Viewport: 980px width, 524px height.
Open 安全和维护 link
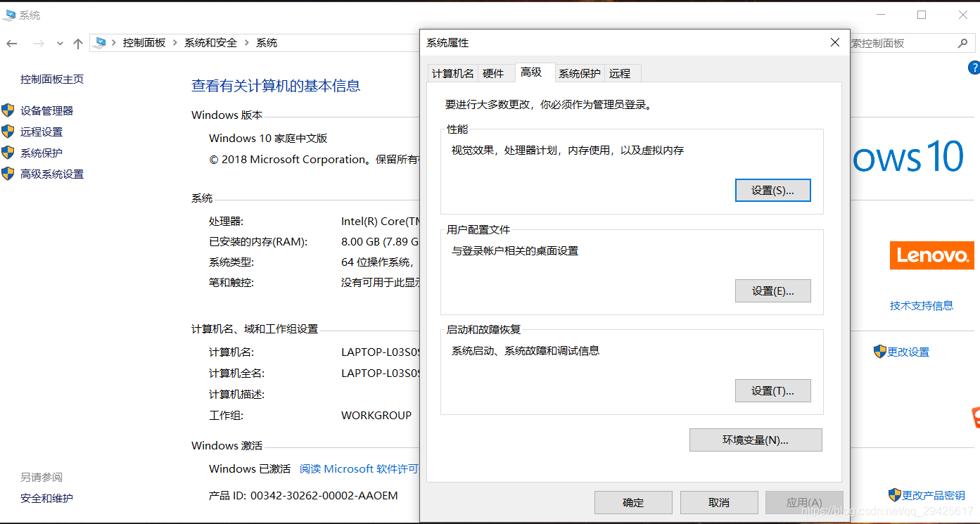[46, 498]
